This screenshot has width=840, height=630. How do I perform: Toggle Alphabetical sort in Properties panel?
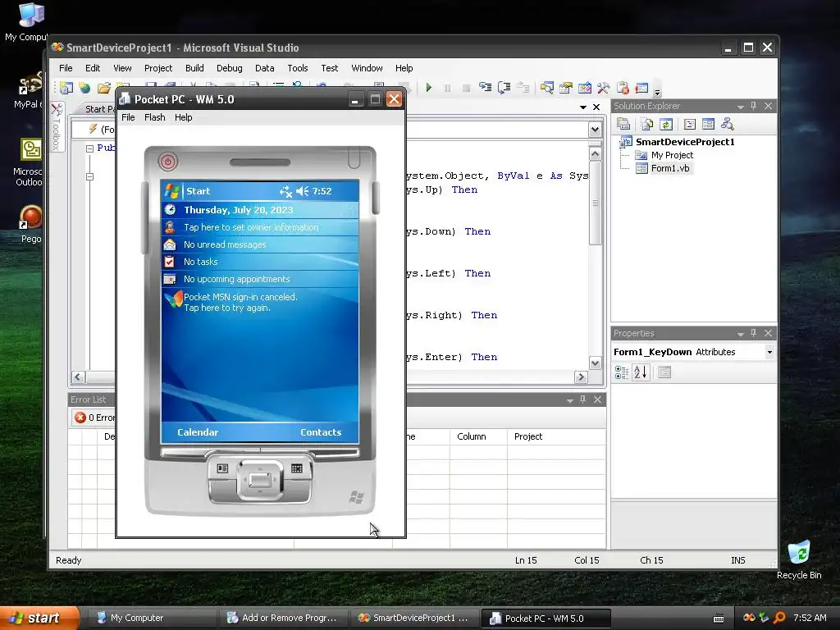click(x=640, y=372)
